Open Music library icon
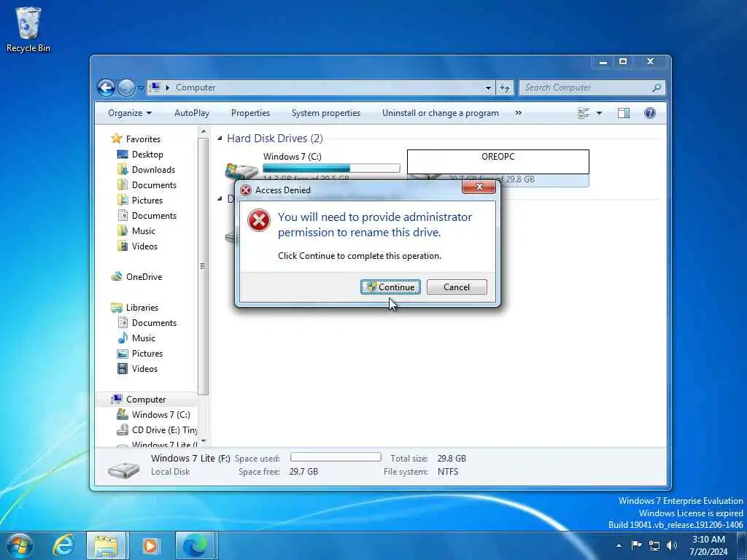 click(123, 338)
